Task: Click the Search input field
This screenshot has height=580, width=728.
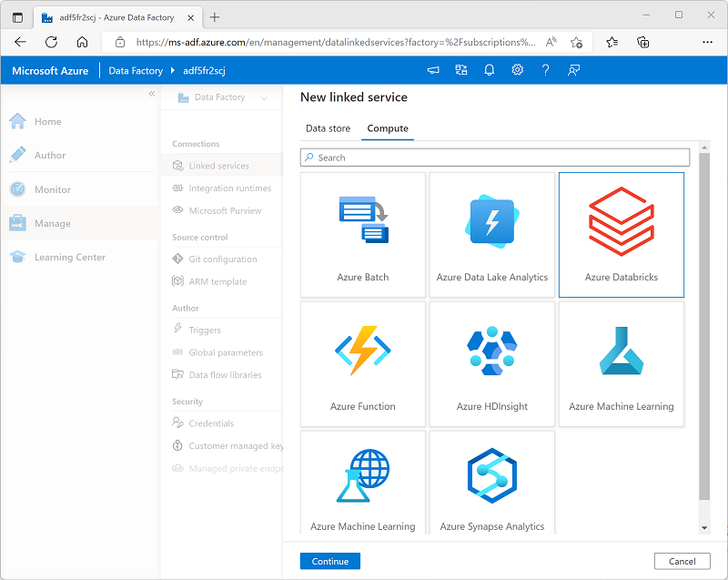Action: point(494,158)
